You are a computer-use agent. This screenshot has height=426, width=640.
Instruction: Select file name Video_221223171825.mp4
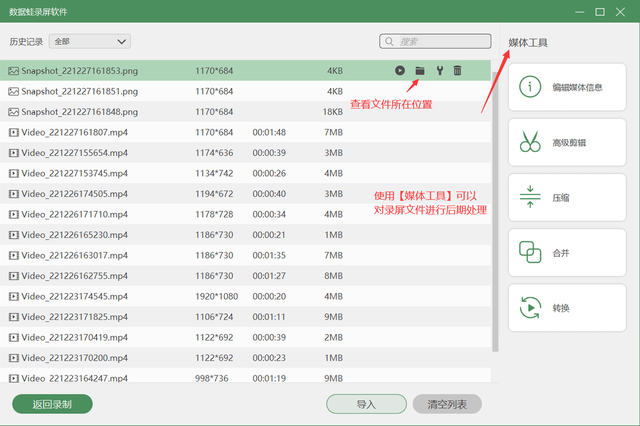tap(75, 317)
